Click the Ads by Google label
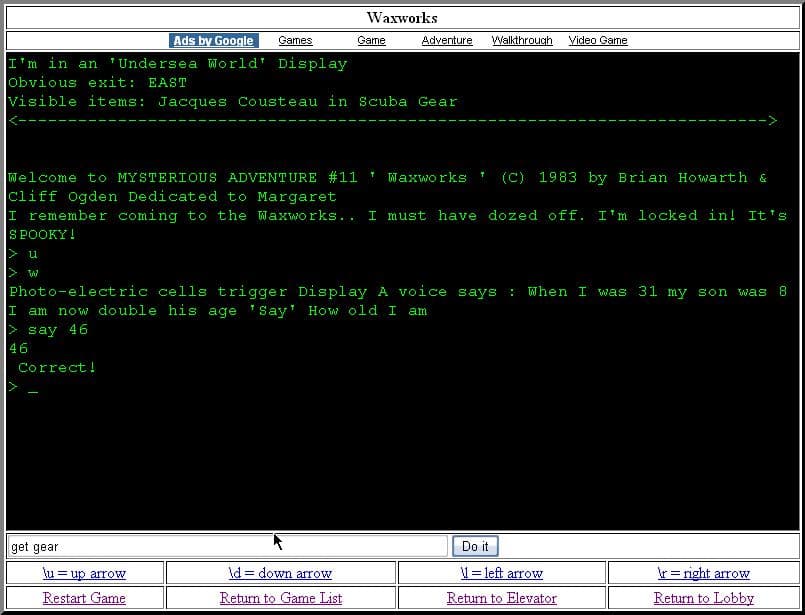The height and width of the screenshot is (615, 805). pos(214,41)
